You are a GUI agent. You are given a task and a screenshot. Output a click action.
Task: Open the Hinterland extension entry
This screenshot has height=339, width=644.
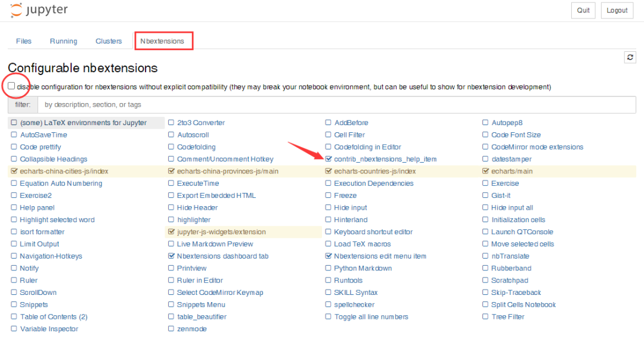351,220
